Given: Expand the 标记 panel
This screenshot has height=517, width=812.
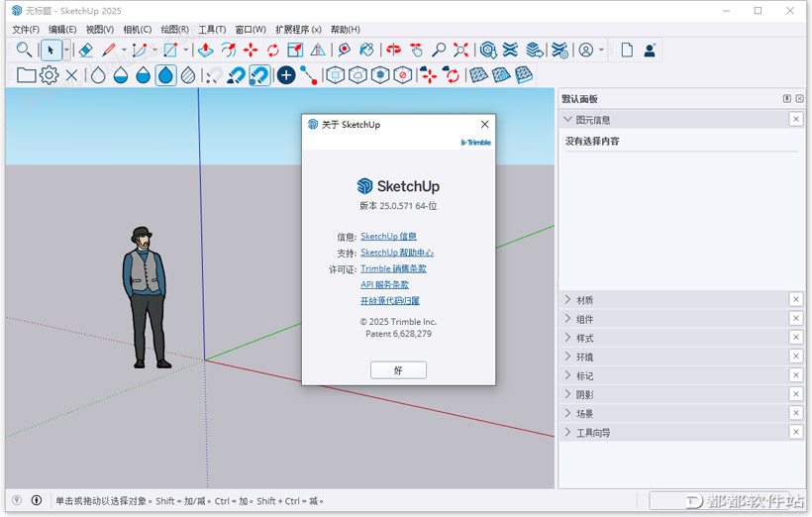Looking at the screenshot, I should coord(568,375).
